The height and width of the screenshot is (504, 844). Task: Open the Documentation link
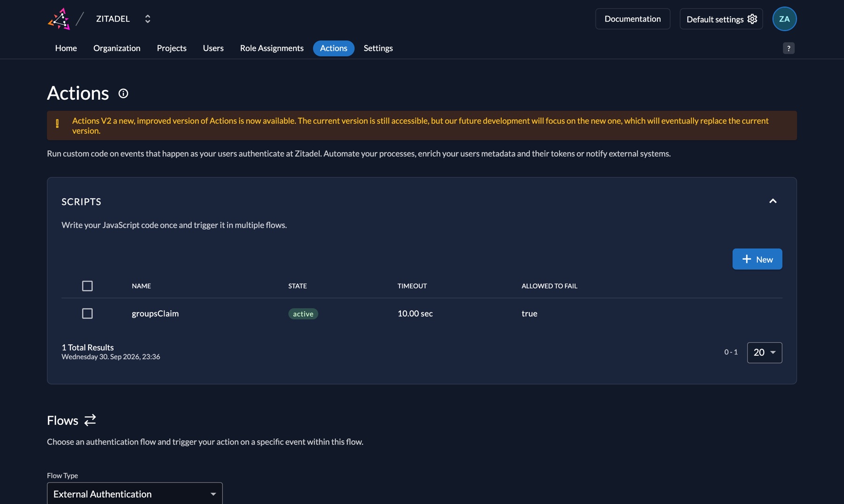pyautogui.click(x=633, y=19)
